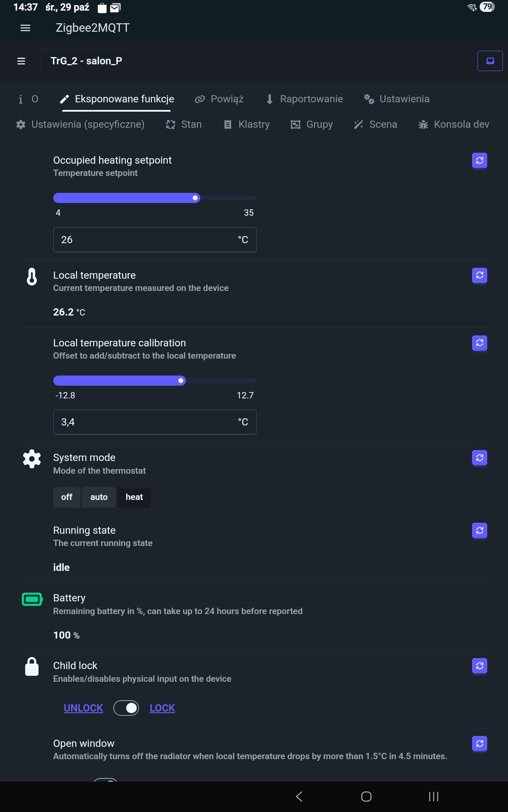508x812 pixels.
Task: Expand the device sidebar list icon
Action: click(21, 61)
